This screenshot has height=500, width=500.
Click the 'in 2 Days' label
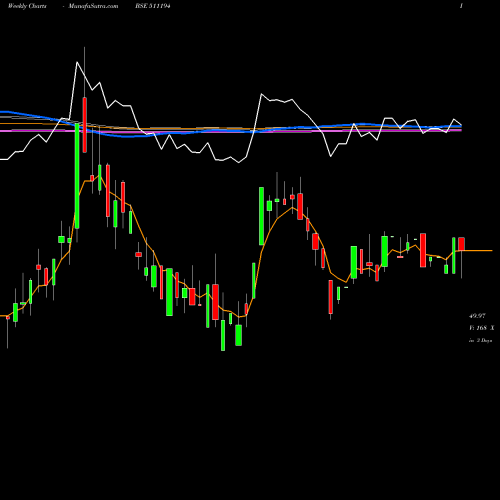pyautogui.click(x=480, y=340)
